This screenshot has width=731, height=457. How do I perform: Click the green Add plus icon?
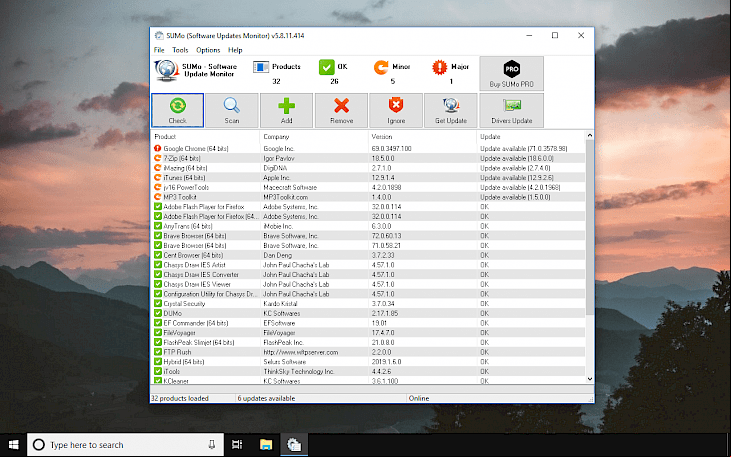click(x=286, y=106)
